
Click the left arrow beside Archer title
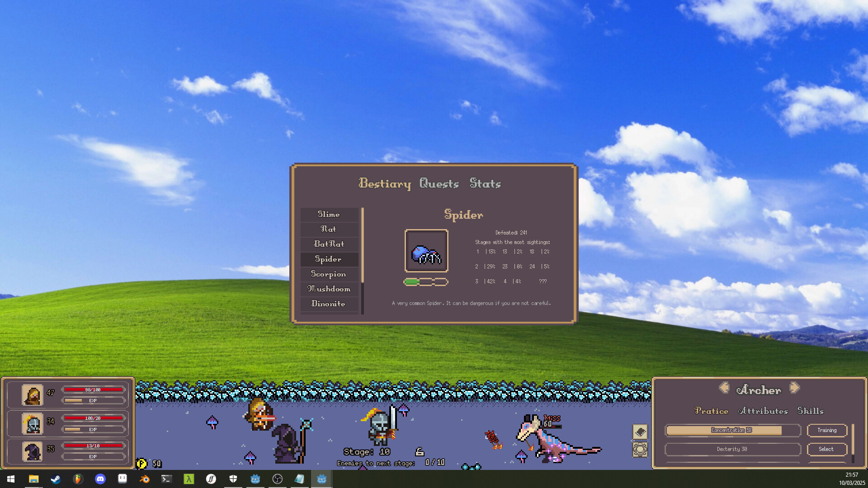(725, 388)
